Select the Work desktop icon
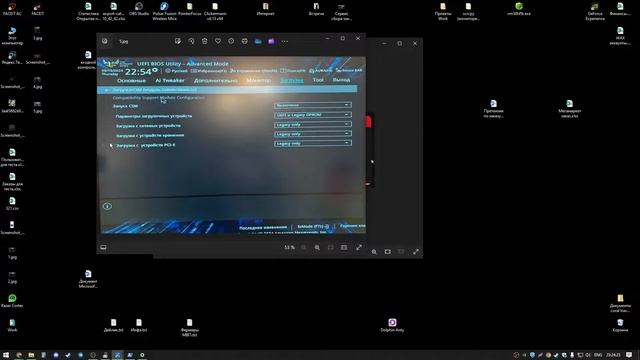Image resolution: width=640 pixels, height=360 pixels. click(x=12, y=325)
